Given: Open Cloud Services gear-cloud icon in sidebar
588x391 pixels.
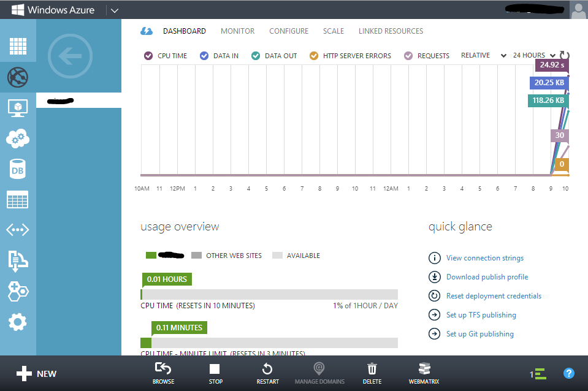Looking at the screenshot, I should tap(18, 139).
